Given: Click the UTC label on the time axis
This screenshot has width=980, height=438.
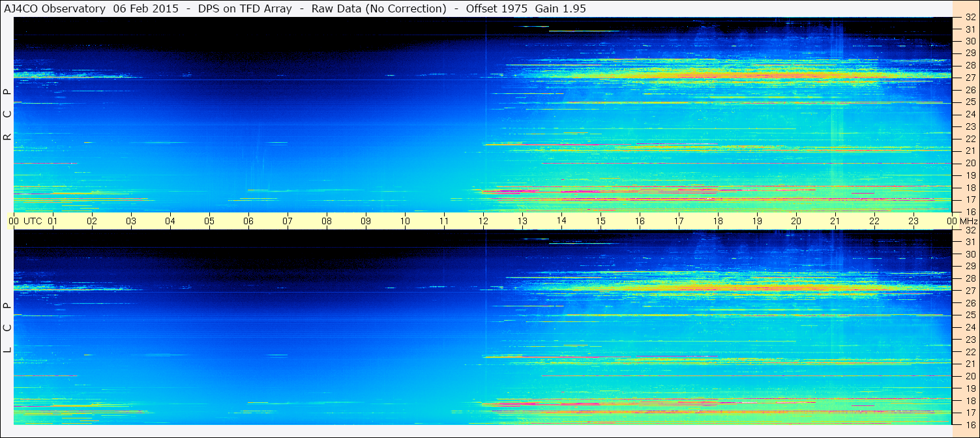Looking at the screenshot, I should [33, 221].
